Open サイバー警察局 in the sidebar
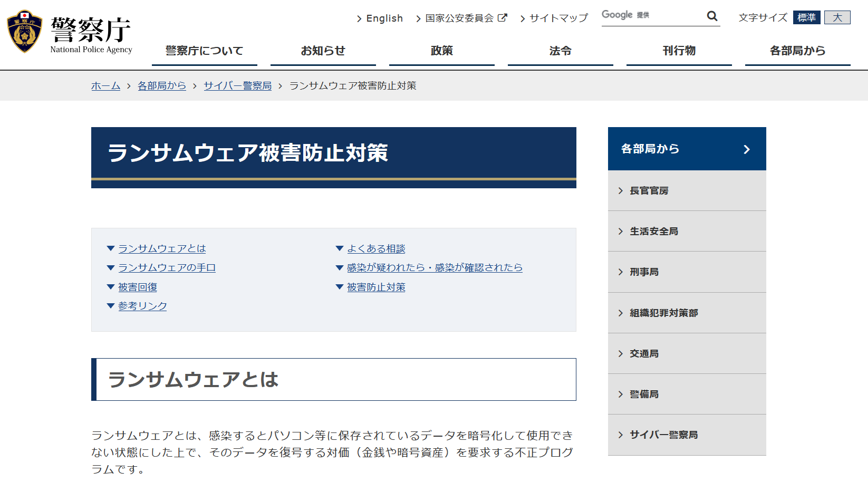868x491 pixels. tap(687, 435)
